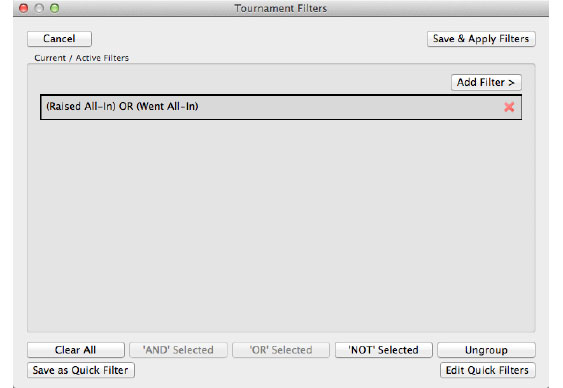Image resolution: width=563 pixels, height=388 pixels.
Task: Remove the filter with the red X
Action: (509, 107)
